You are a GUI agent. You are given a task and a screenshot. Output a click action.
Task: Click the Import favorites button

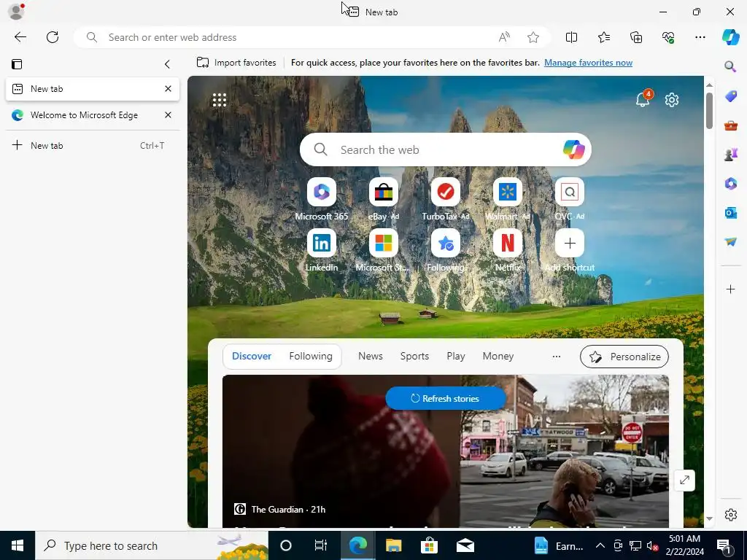[x=236, y=63]
